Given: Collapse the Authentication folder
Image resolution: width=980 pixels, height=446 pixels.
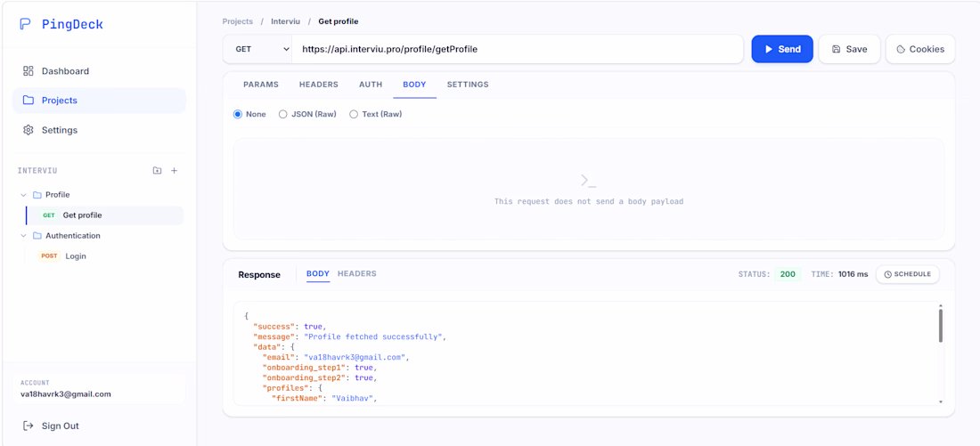Looking at the screenshot, I should coord(23,236).
